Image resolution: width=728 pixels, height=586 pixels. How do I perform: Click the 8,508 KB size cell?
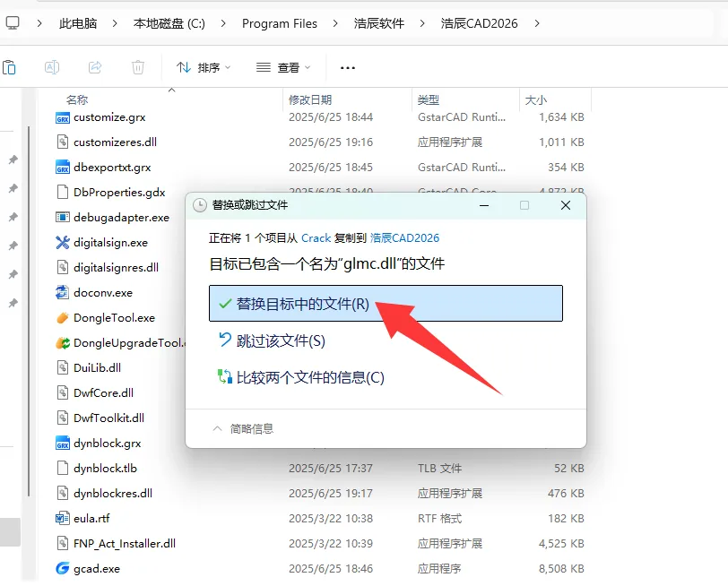pos(561,568)
